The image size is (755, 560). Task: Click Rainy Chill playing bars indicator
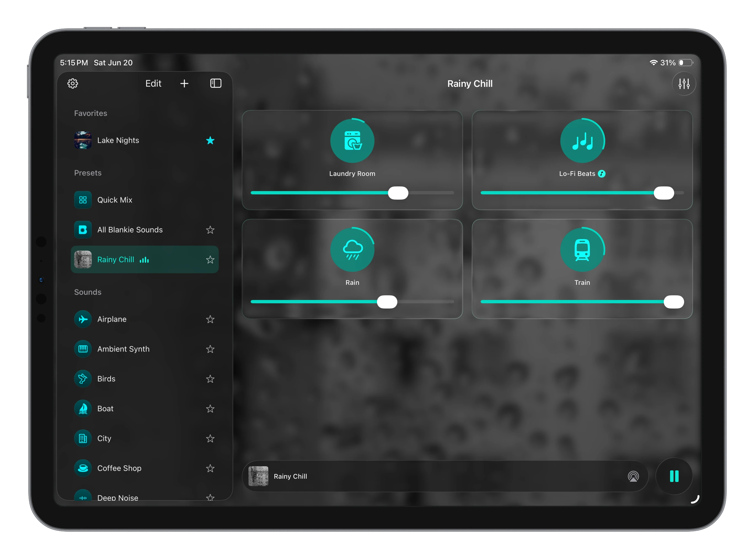pyautogui.click(x=144, y=260)
